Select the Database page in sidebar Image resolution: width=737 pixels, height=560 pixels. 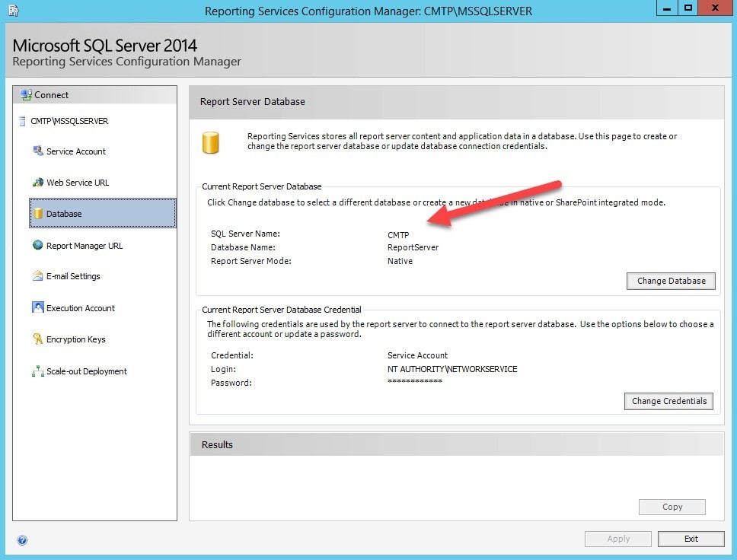(103, 213)
